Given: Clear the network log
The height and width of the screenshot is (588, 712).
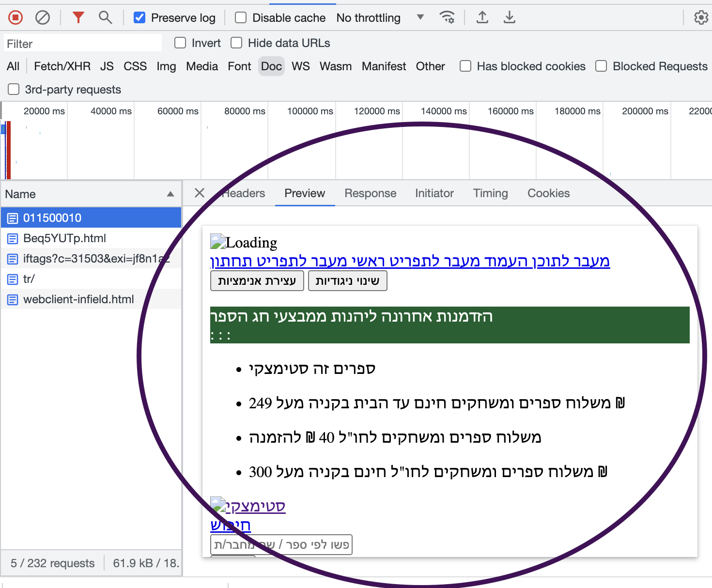Looking at the screenshot, I should [43, 18].
